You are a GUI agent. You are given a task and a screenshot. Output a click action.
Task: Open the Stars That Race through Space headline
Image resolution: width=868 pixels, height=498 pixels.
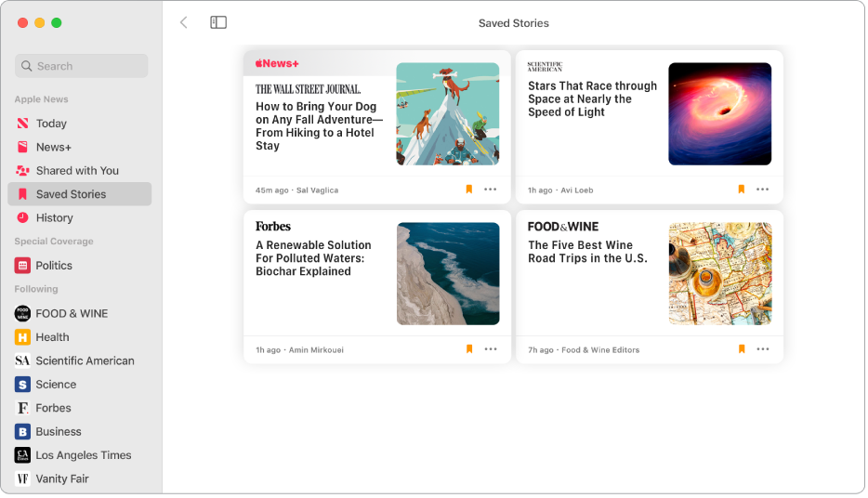point(592,99)
